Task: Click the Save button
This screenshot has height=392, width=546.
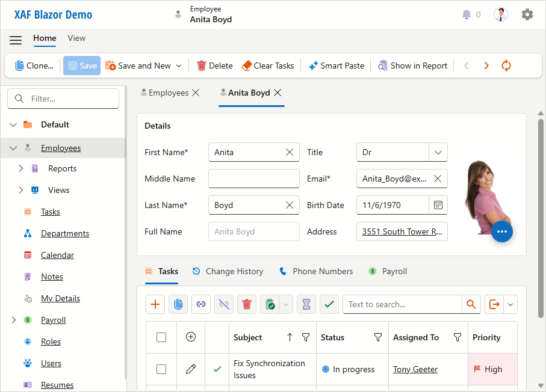Action: (82, 66)
